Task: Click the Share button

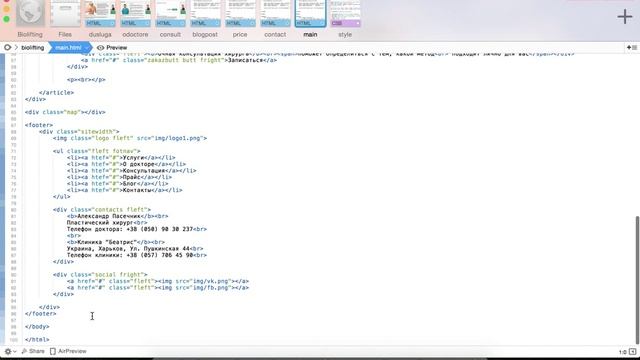Action: pyautogui.click(x=33, y=351)
